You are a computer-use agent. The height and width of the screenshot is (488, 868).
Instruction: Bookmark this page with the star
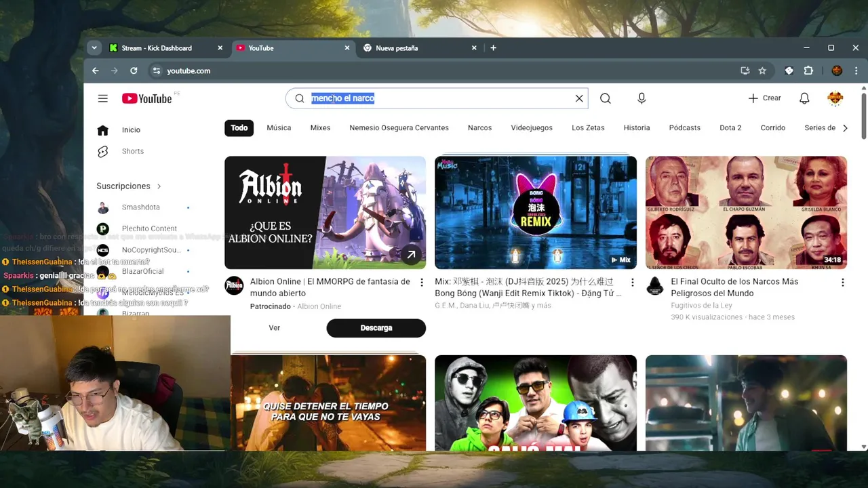(762, 70)
